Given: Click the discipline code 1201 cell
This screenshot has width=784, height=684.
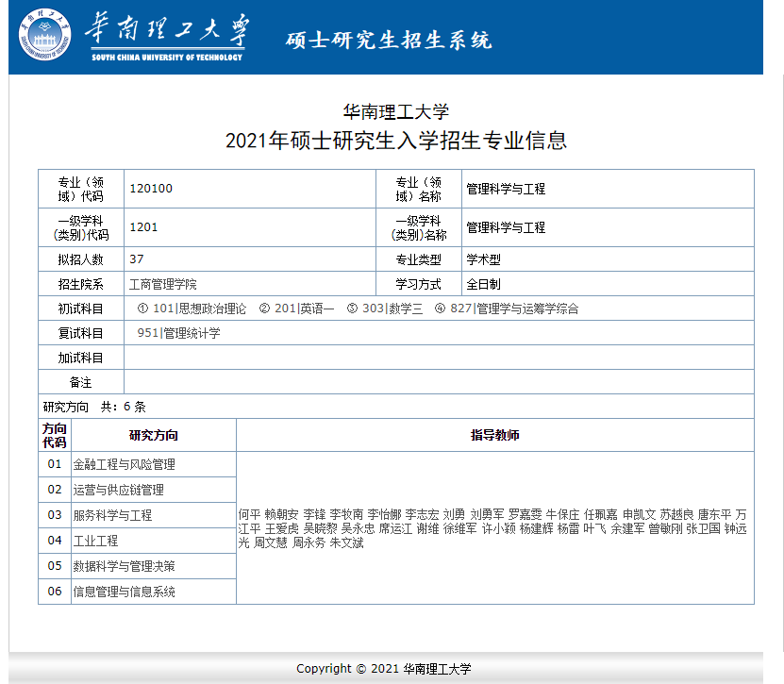Looking at the screenshot, I should [143, 227].
